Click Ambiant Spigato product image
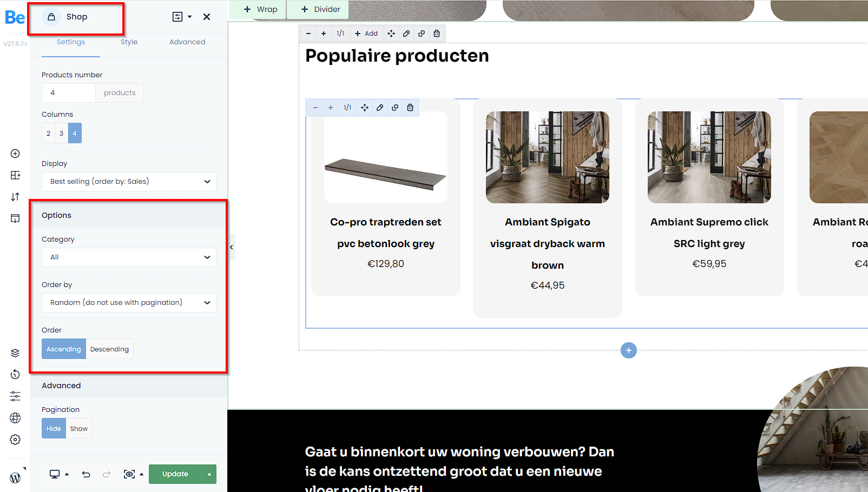 point(548,157)
